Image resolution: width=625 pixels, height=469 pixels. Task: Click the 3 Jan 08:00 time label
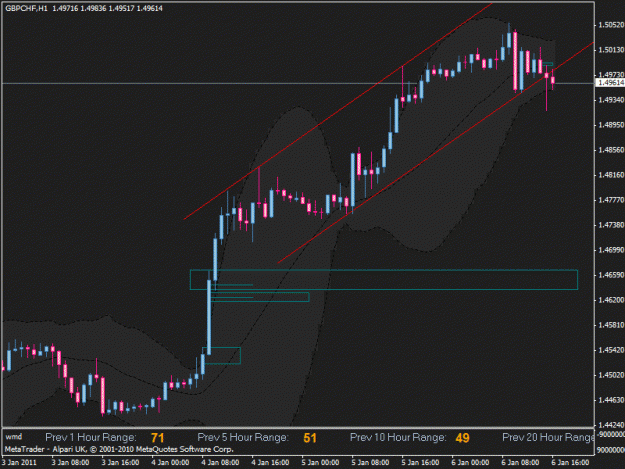coord(71,463)
